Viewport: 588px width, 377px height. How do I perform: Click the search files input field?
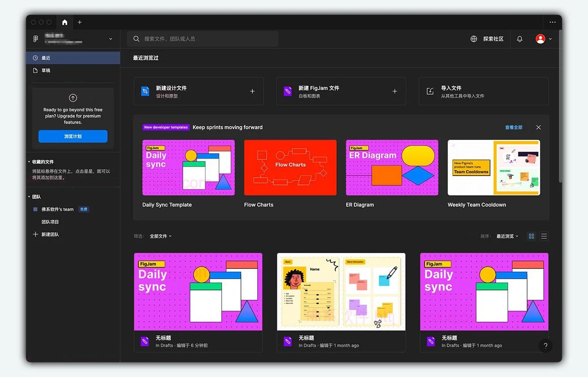(x=203, y=39)
